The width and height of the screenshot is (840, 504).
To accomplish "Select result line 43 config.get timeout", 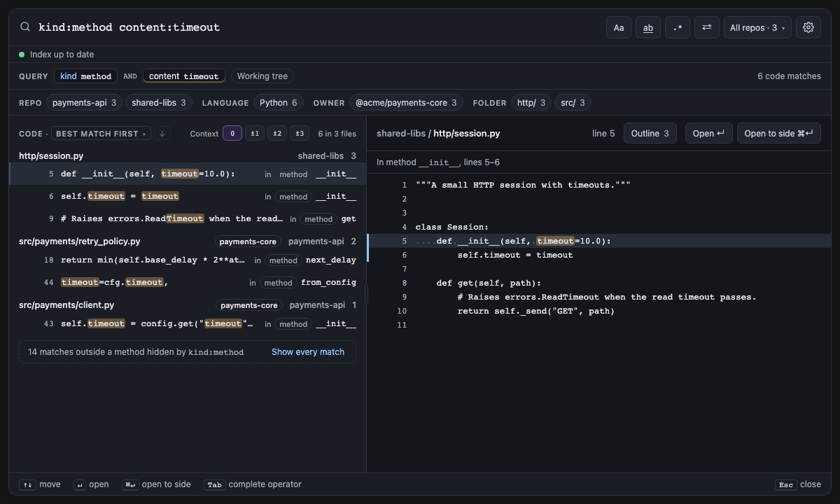I will point(188,324).
